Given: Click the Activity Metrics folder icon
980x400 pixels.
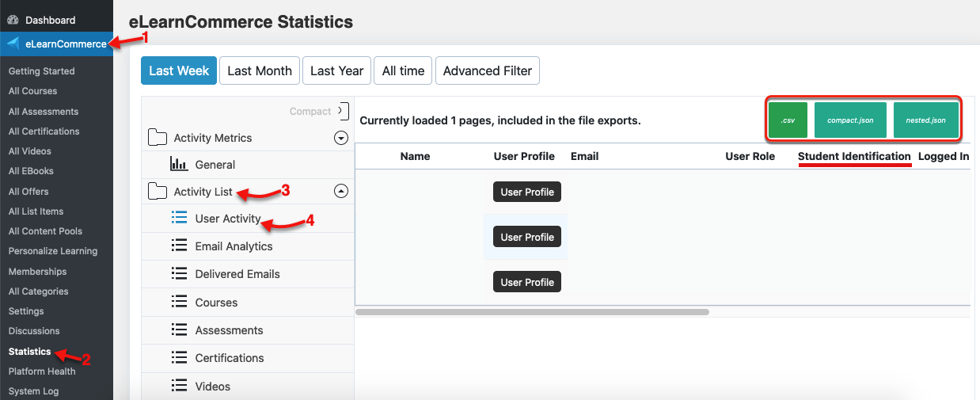Looking at the screenshot, I should coord(158,138).
